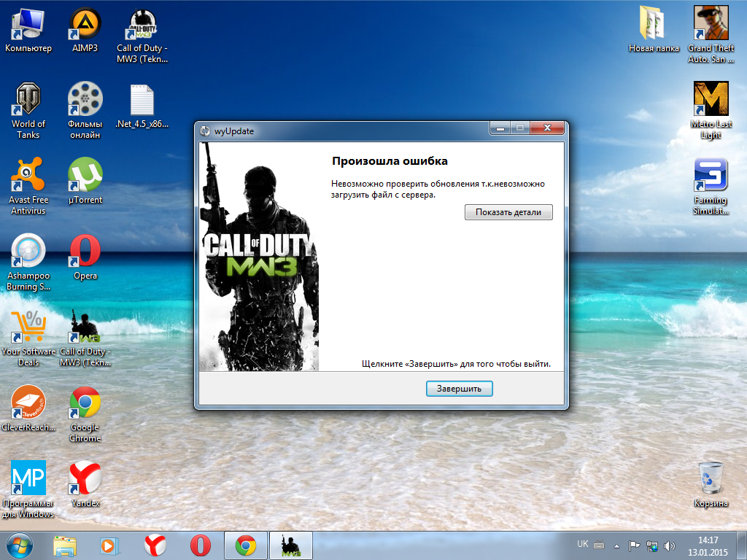Select Call of Duty MW3 shortcut in top row
Screen dimensions: 747x560
coord(142,36)
